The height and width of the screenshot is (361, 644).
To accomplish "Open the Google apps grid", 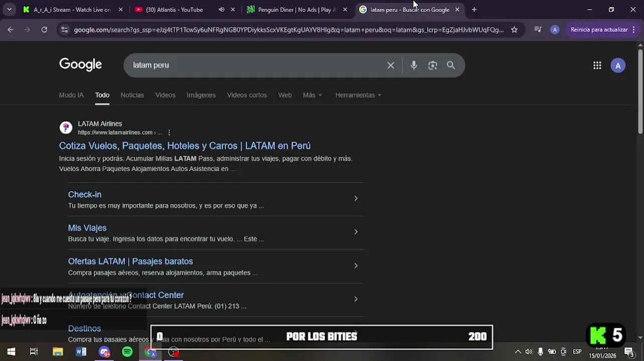I will (597, 65).
